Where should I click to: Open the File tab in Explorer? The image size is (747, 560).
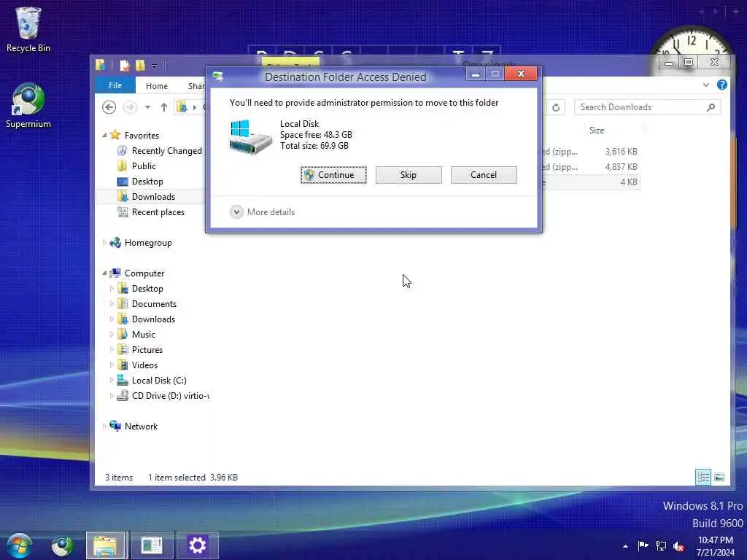115,85
